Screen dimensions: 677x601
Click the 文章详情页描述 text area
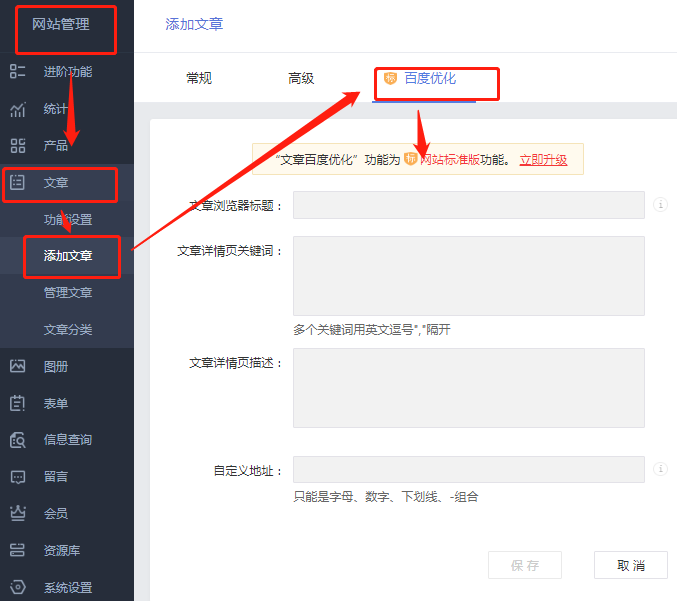pyautogui.click(x=469, y=388)
